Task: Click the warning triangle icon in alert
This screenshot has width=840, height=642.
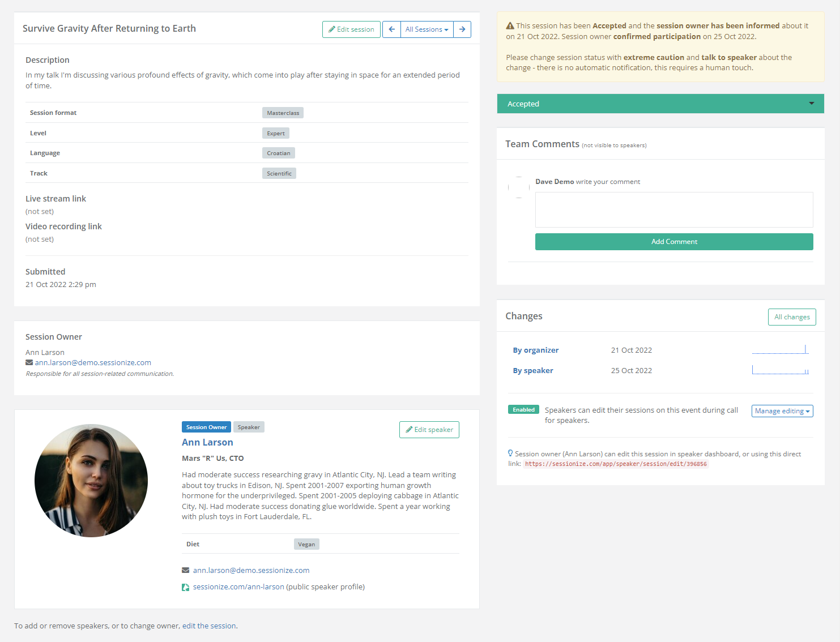Action: pos(510,26)
